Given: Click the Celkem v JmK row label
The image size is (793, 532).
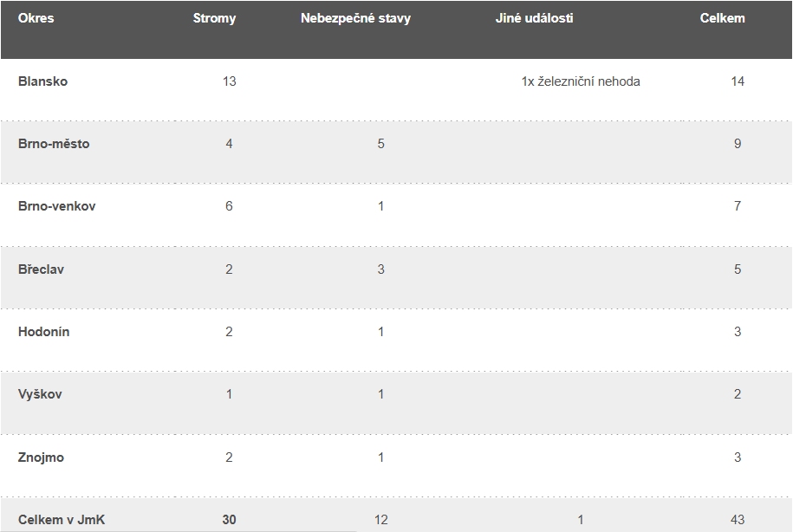Looking at the screenshot, I should [x=62, y=520].
